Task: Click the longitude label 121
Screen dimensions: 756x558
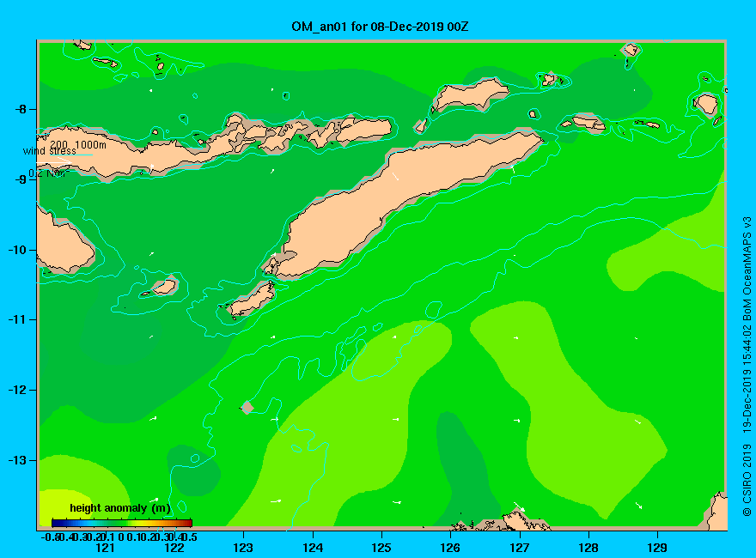Action: coord(105,548)
